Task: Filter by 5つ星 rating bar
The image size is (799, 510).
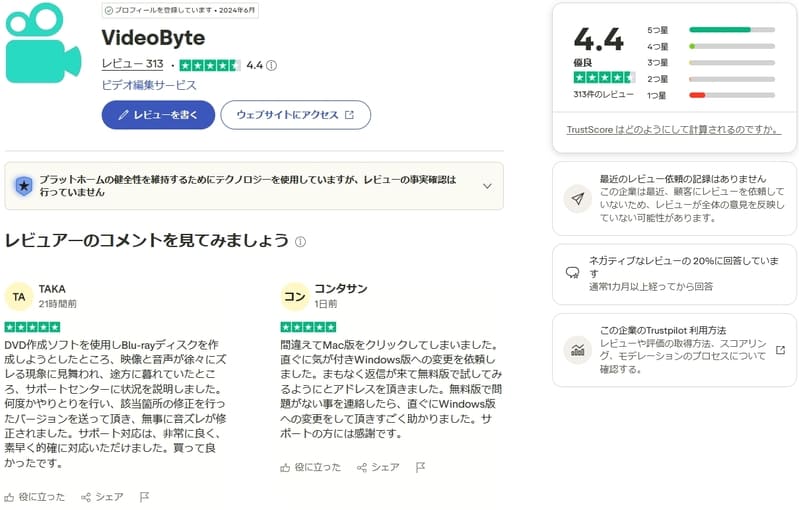Action: point(711,30)
